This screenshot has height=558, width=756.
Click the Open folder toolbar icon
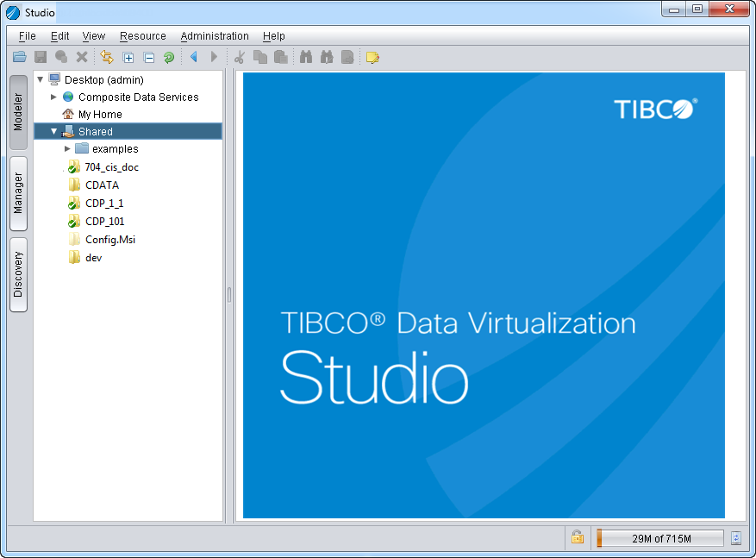pos(19,57)
